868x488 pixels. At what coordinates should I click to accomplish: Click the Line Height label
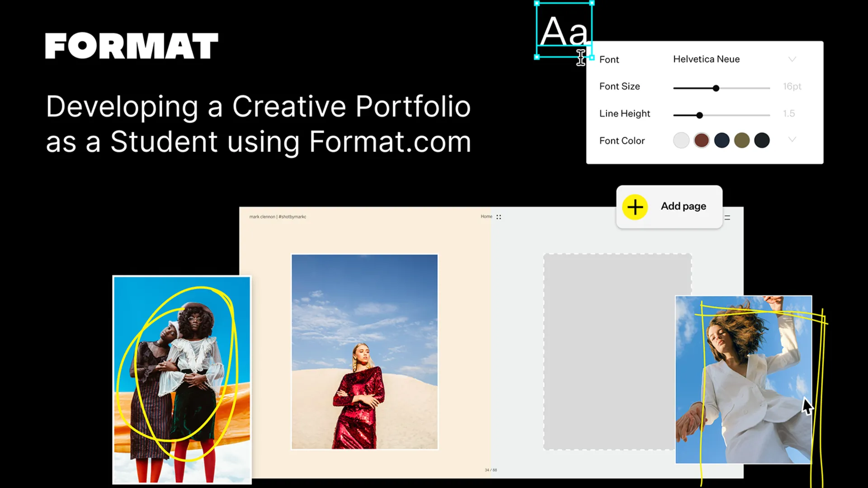click(624, 113)
